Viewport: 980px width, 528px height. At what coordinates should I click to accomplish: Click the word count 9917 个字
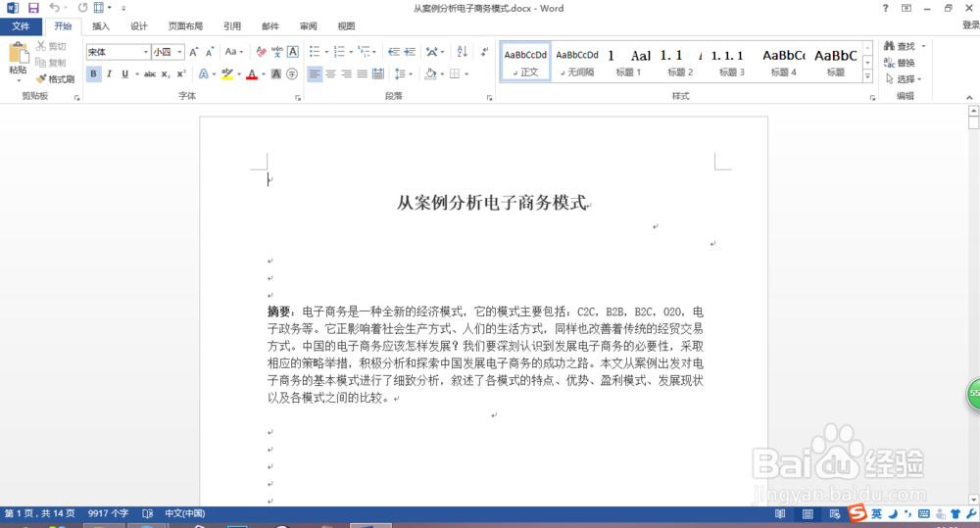(x=108, y=513)
